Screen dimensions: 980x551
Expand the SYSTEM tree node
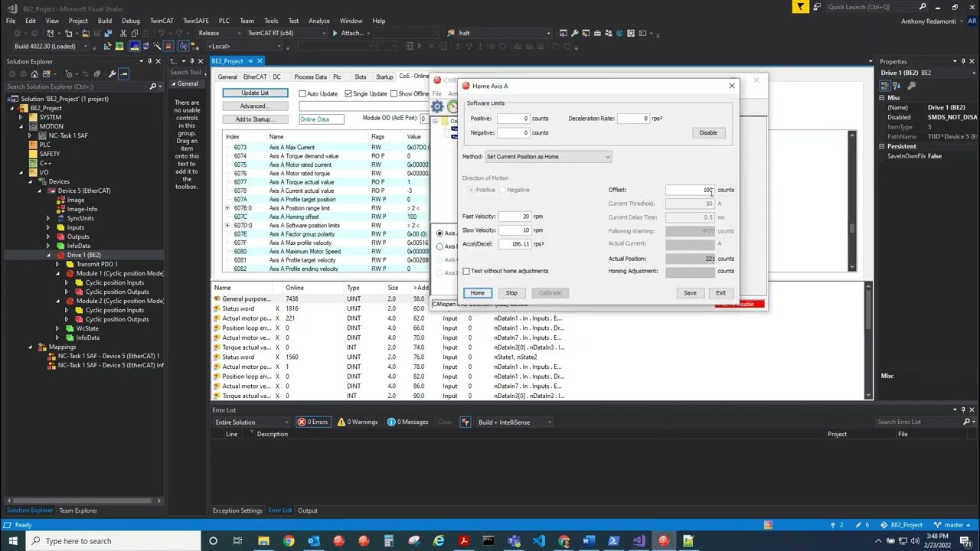tap(21, 117)
